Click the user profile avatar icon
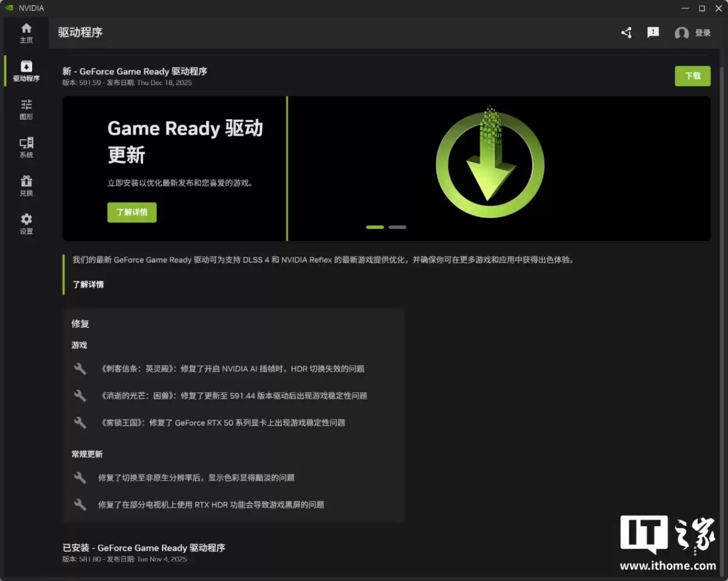 point(681,33)
